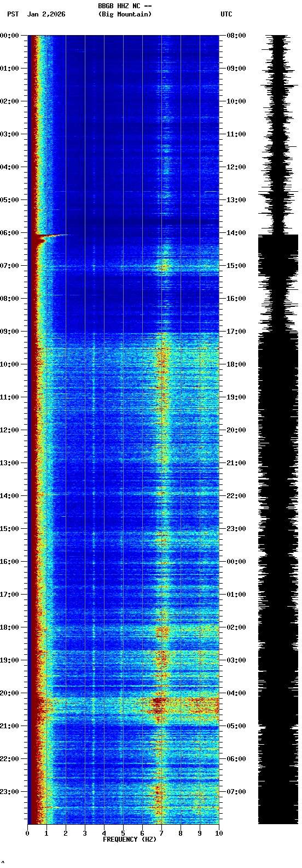The width and height of the screenshot is (302, 868).
Task: Select the 22:00 PST time label
Action: [9, 759]
